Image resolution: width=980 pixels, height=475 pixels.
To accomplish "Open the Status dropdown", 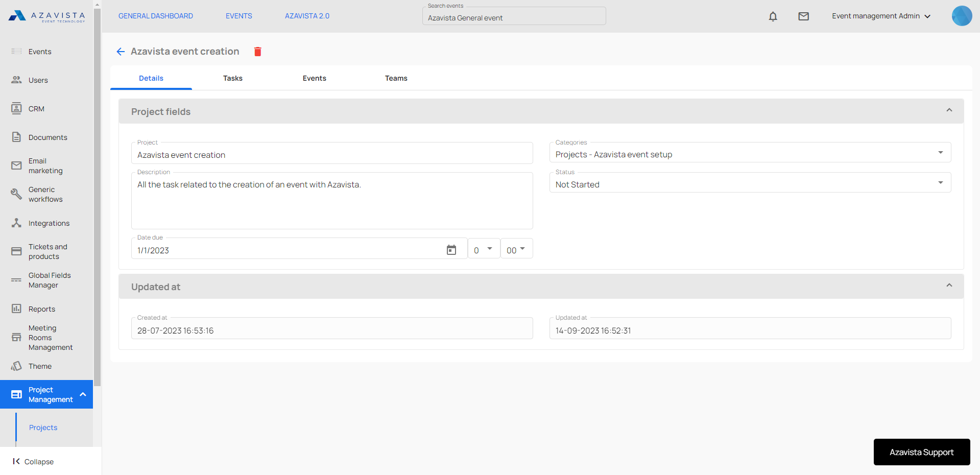I will 750,182.
